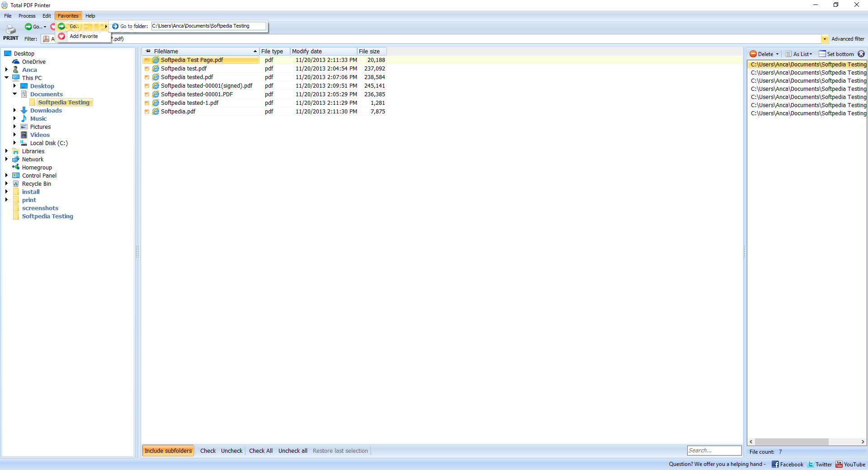
Task: Open the Edit menu
Action: point(47,16)
